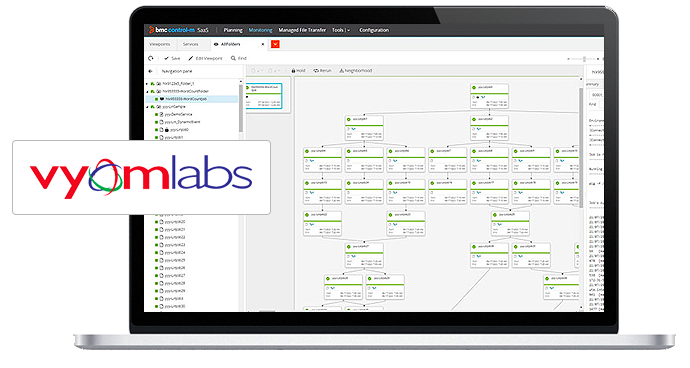Open the Neighborhood tool

[x=356, y=70]
